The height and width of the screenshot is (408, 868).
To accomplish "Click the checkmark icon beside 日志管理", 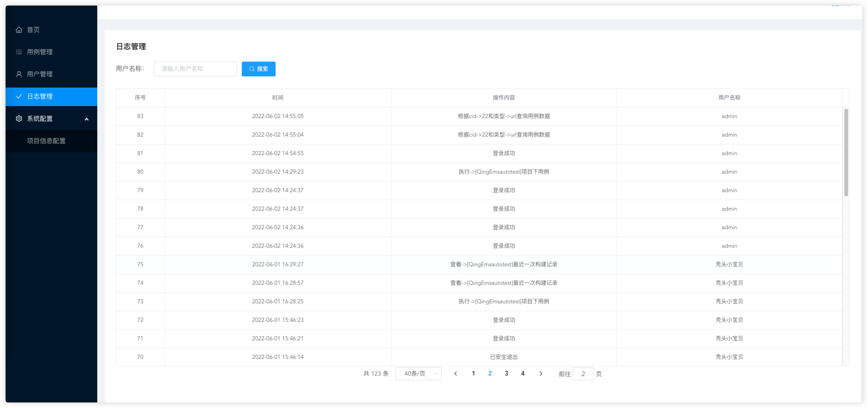I will 19,96.
